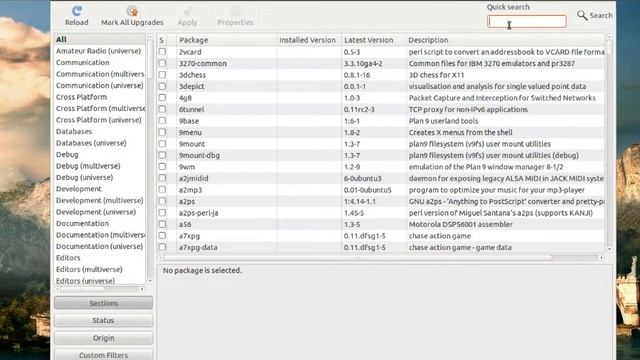
Task: Click the '3D chess for X11' description
Action: coord(436,75)
